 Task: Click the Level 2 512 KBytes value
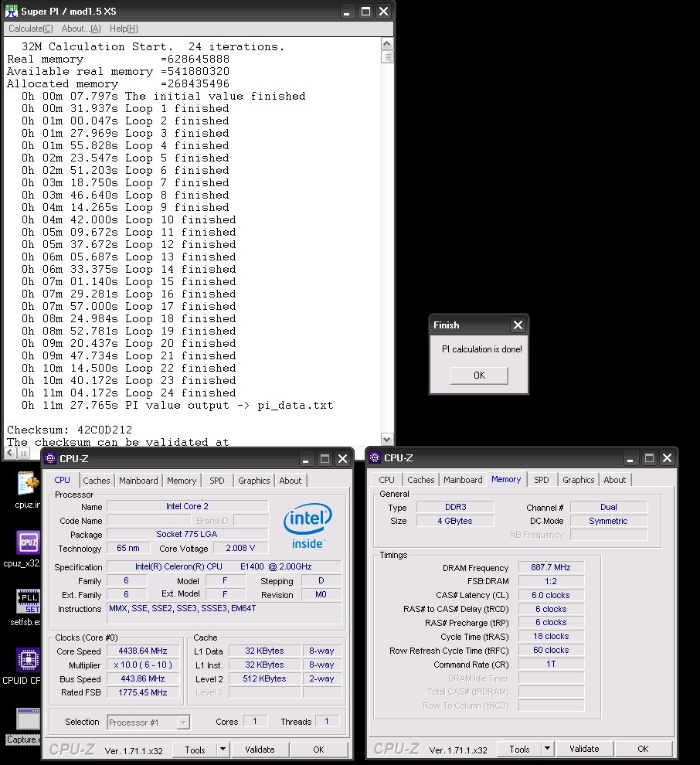coord(265,678)
